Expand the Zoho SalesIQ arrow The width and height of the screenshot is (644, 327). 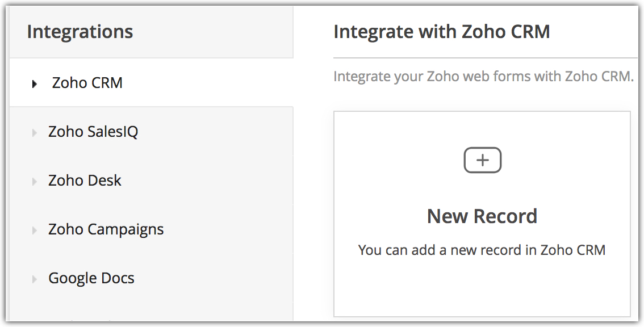pyautogui.click(x=35, y=133)
